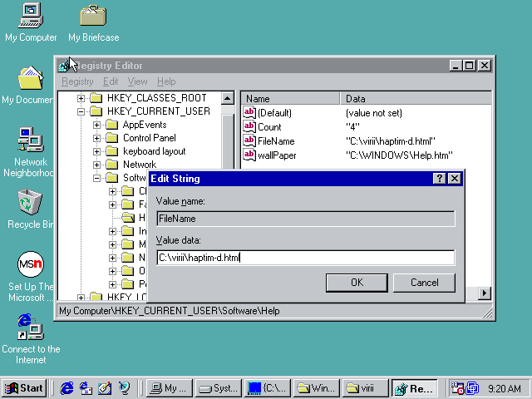Click the greyed Value name field

[x=306, y=219]
